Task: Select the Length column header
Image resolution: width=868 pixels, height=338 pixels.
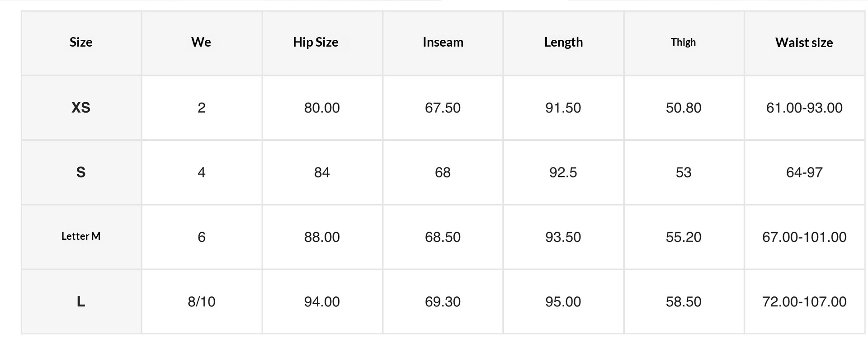Action: (x=563, y=43)
